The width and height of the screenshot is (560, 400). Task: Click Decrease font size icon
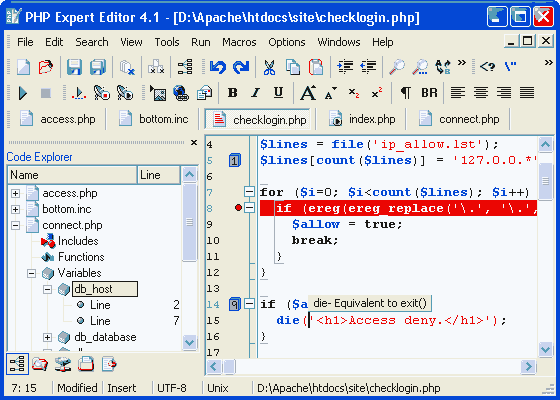tap(331, 93)
